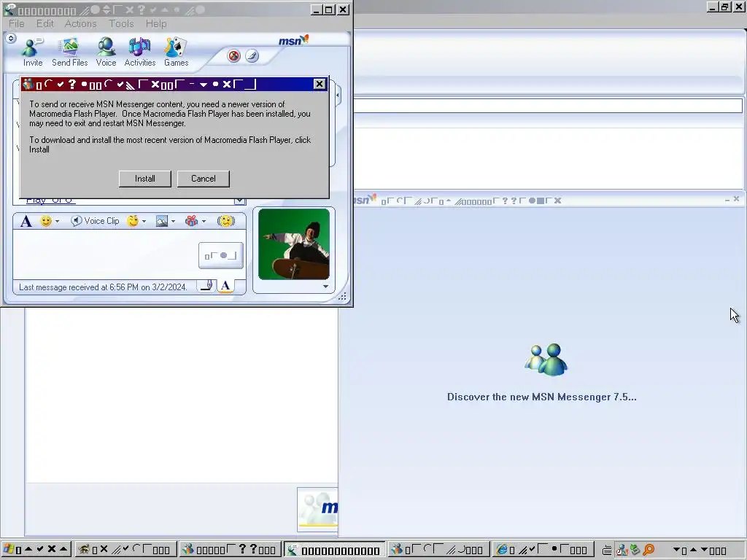Viewport: 747px width, 560px height.
Task: Switch to text typing mode A tab
Action: pos(226,286)
